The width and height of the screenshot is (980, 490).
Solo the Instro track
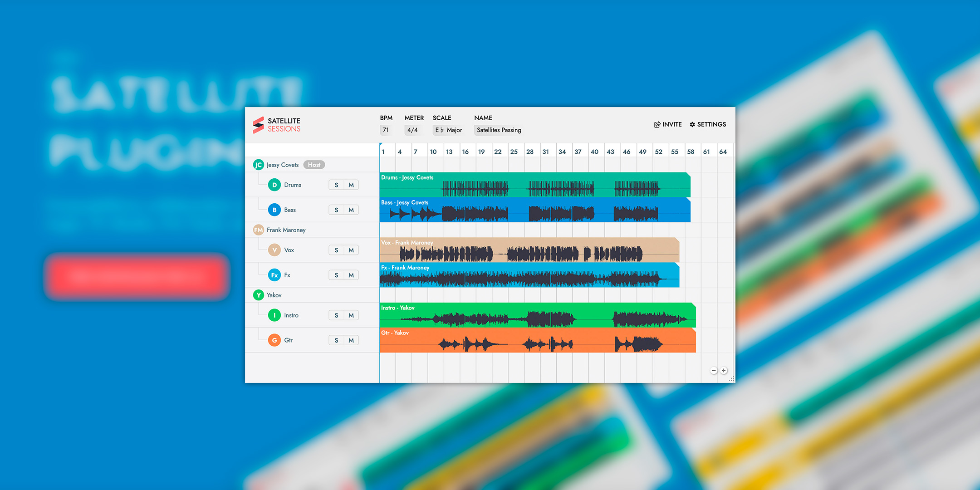[336, 315]
